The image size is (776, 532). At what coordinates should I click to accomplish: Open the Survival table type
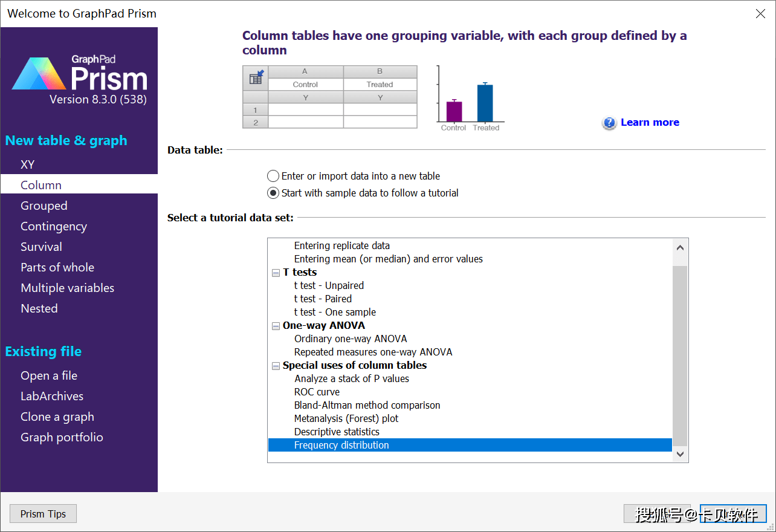tap(41, 247)
